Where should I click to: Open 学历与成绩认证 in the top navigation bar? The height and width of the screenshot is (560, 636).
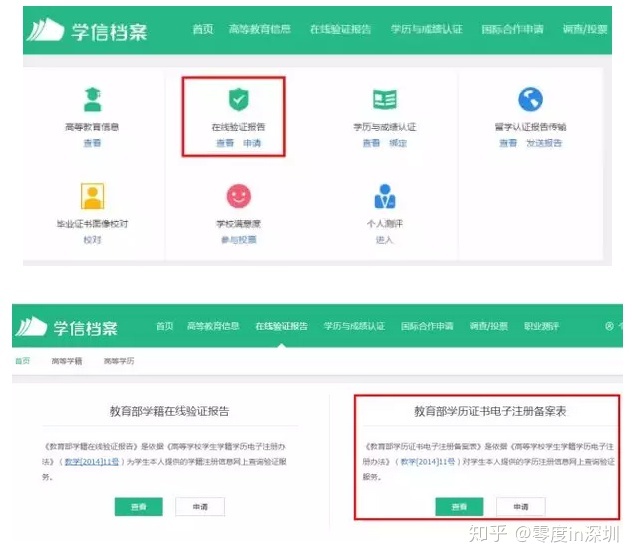click(426, 29)
